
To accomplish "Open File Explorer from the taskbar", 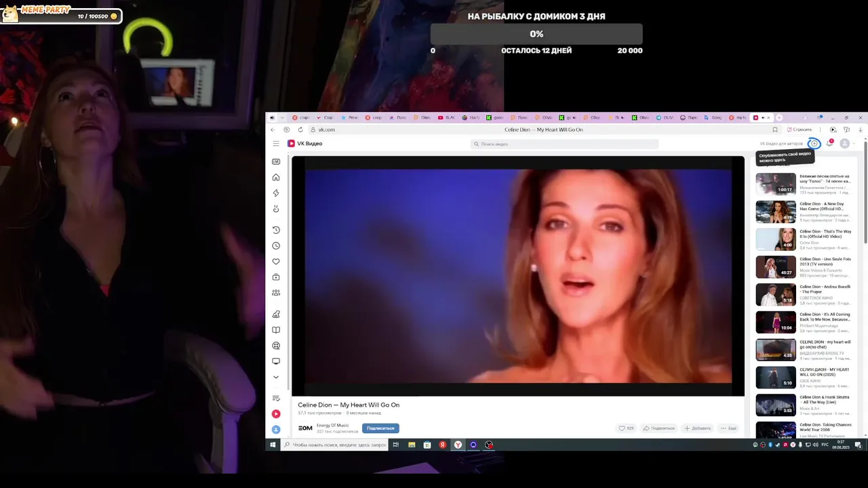I will pyautogui.click(x=412, y=445).
